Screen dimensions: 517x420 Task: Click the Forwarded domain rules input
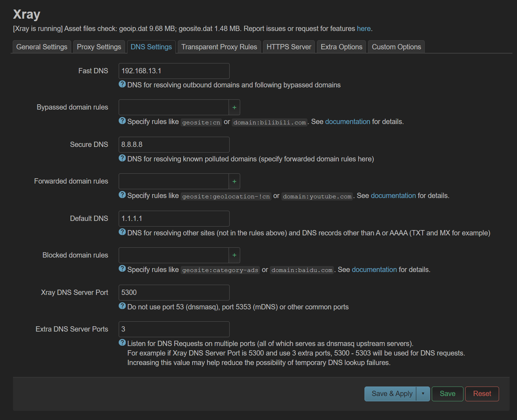click(174, 181)
